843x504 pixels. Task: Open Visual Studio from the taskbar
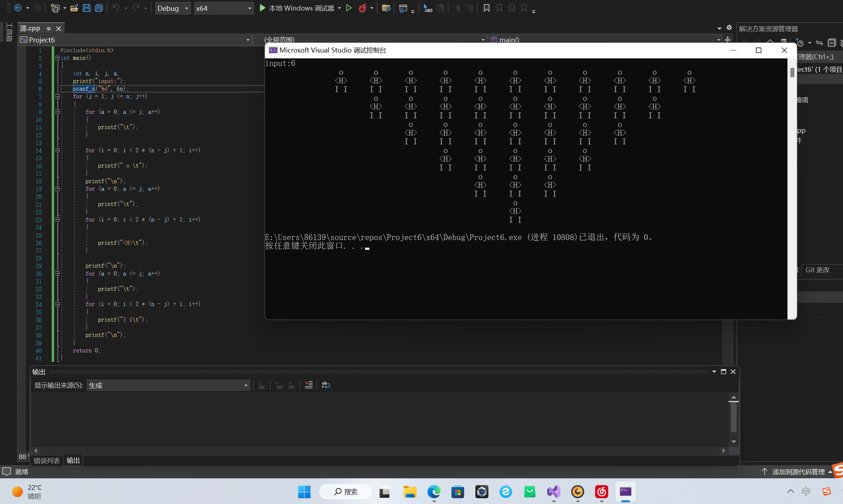pos(553,492)
